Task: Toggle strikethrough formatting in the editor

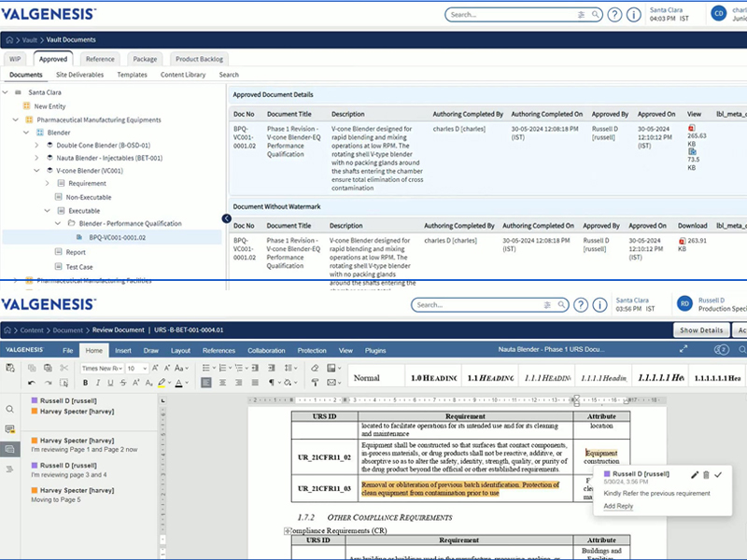Action: [x=124, y=383]
